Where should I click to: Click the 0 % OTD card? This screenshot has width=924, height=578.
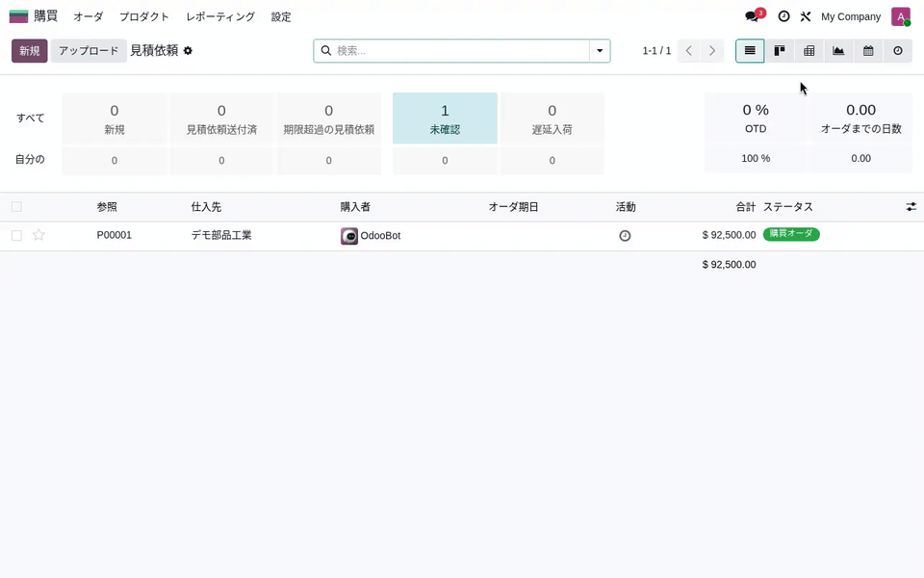click(756, 118)
